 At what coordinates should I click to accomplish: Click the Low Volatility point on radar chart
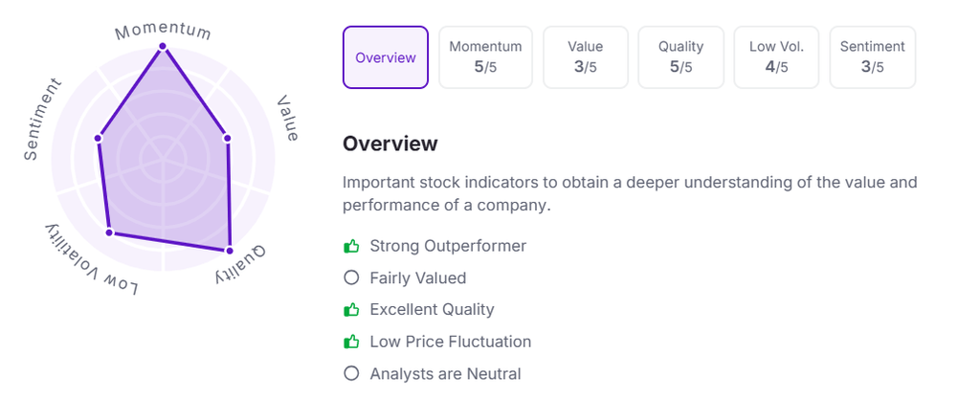pyautogui.click(x=109, y=232)
